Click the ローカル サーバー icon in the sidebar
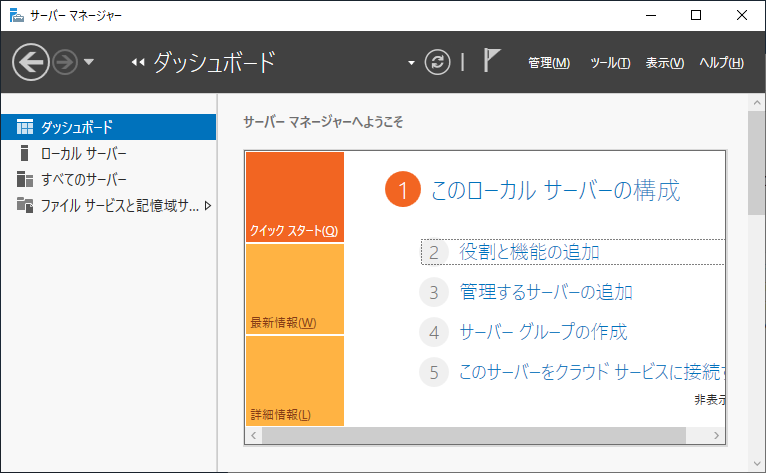This screenshot has width=766, height=473. coord(25,153)
